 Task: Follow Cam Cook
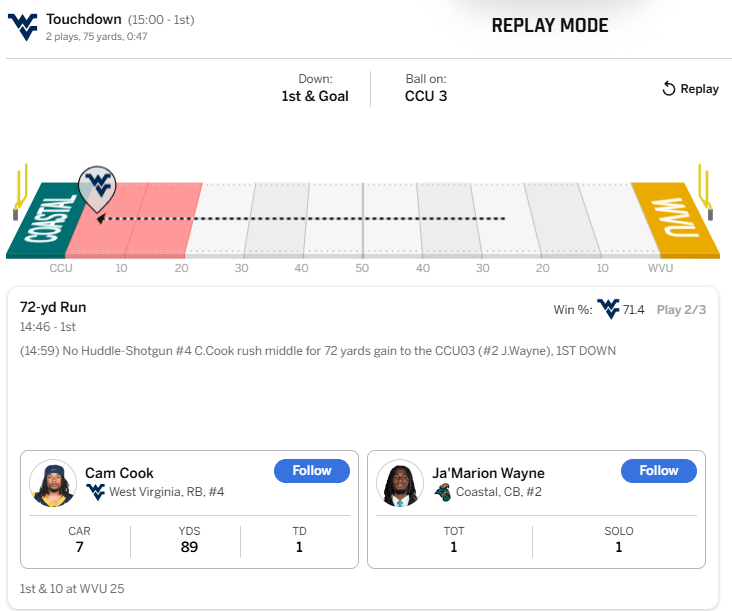[x=312, y=471]
